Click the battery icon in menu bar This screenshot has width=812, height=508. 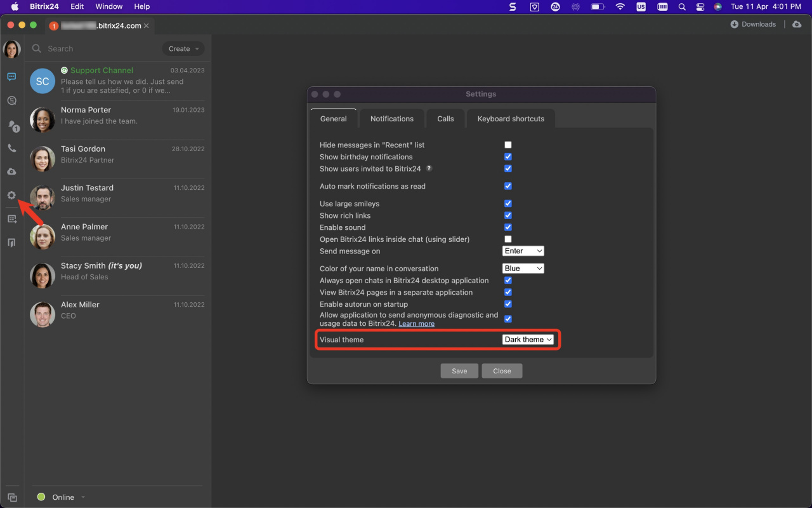coord(598,6)
